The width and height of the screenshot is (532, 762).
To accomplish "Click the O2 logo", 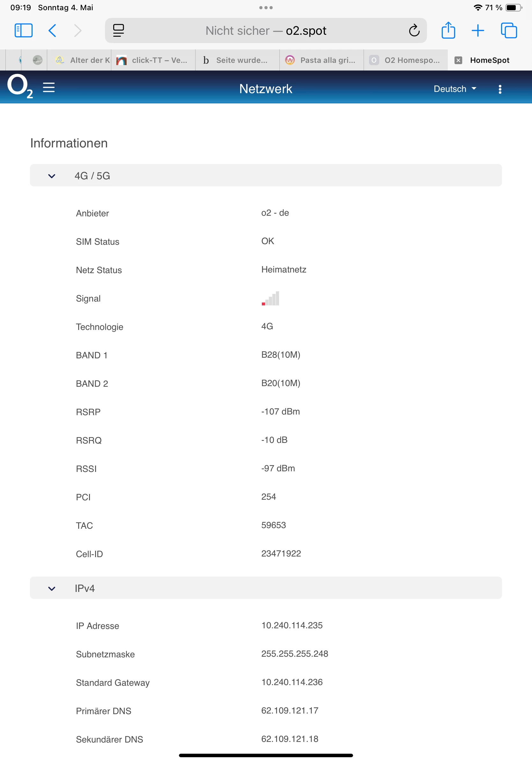I will [x=20, y=86].
